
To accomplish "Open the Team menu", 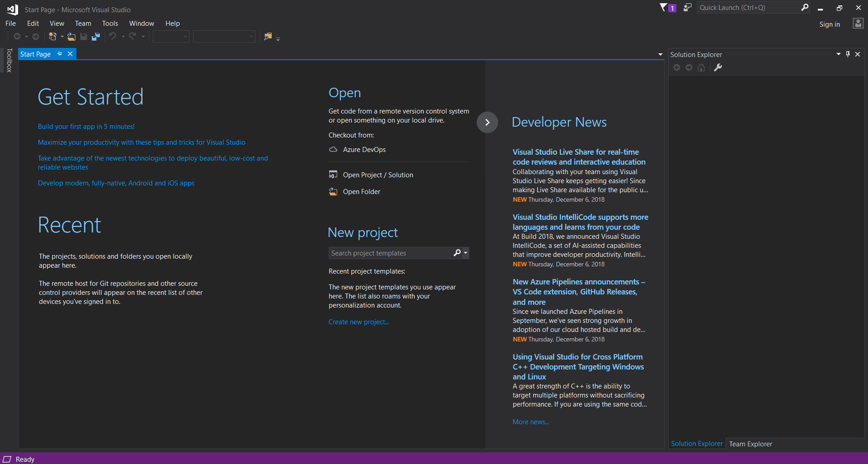I will 83,24.
